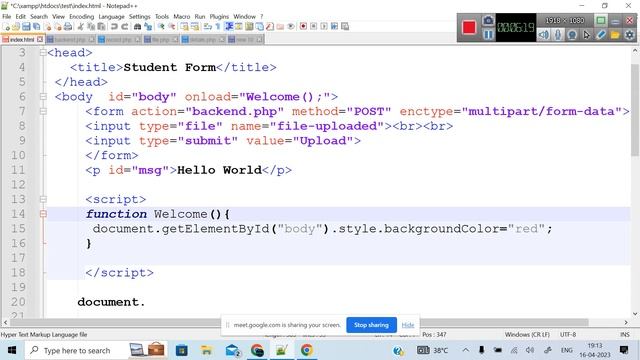Save the current file via toolbar
Viewport: 640px width, 360px height.
coord(26,27)
